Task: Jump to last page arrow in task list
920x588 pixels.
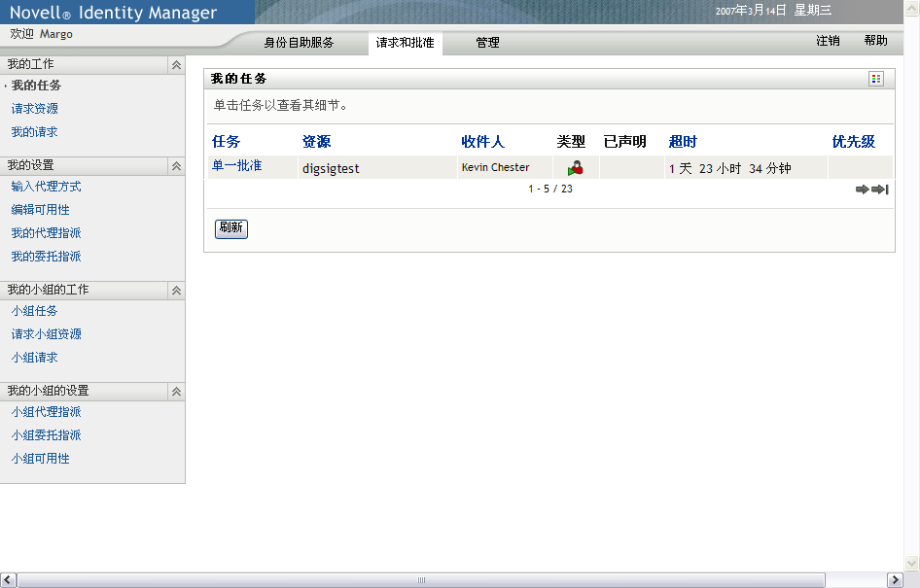Action: point(880,189)
